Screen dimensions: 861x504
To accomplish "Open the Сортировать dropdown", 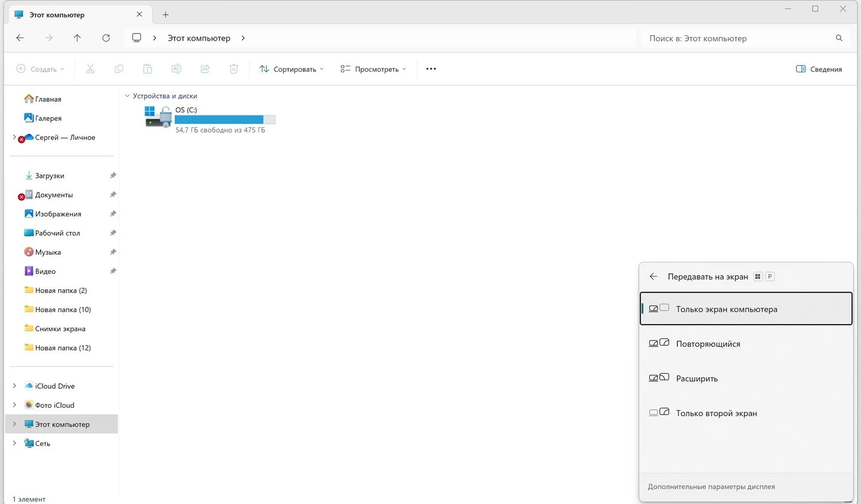I will tap(292, 69).
